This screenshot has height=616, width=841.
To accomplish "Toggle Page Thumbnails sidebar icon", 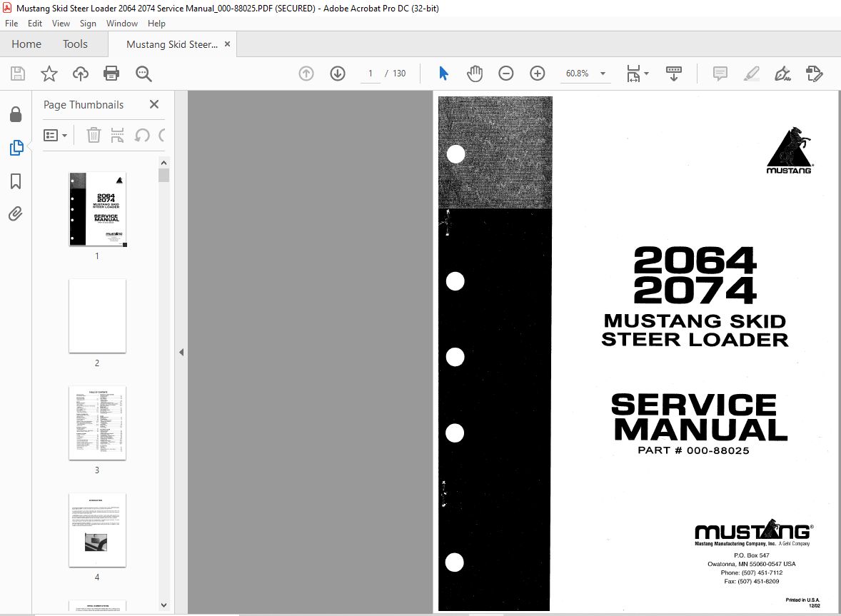I will tap(16, 148).
